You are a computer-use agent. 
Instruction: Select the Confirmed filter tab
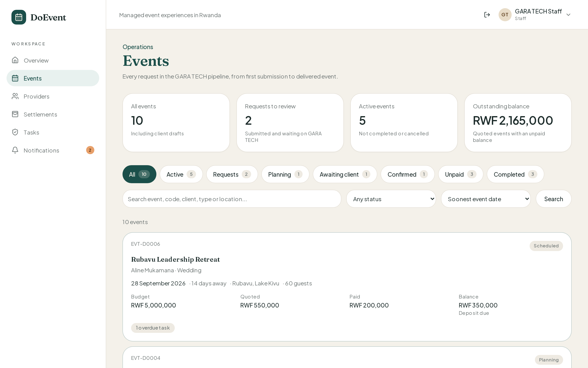(408, 174)
